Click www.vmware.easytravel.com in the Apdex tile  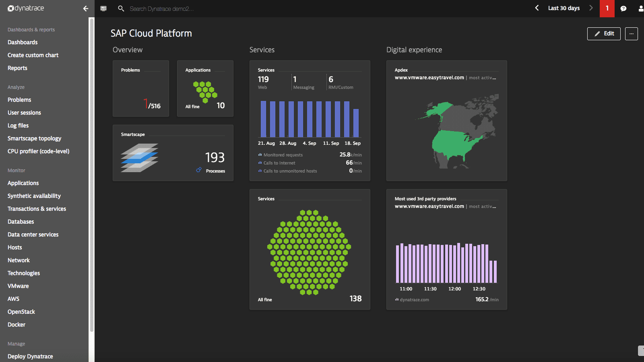[x=429, y=78]
